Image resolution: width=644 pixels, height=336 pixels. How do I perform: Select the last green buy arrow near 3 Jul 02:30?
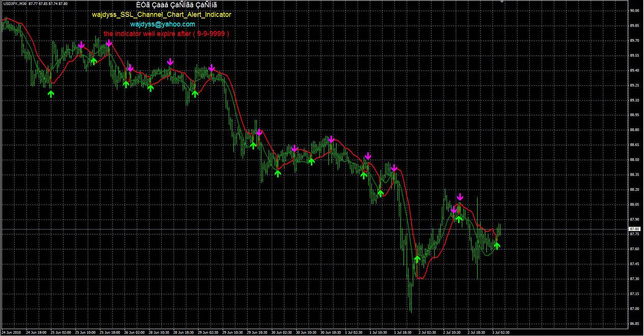[x=497, y=246]
